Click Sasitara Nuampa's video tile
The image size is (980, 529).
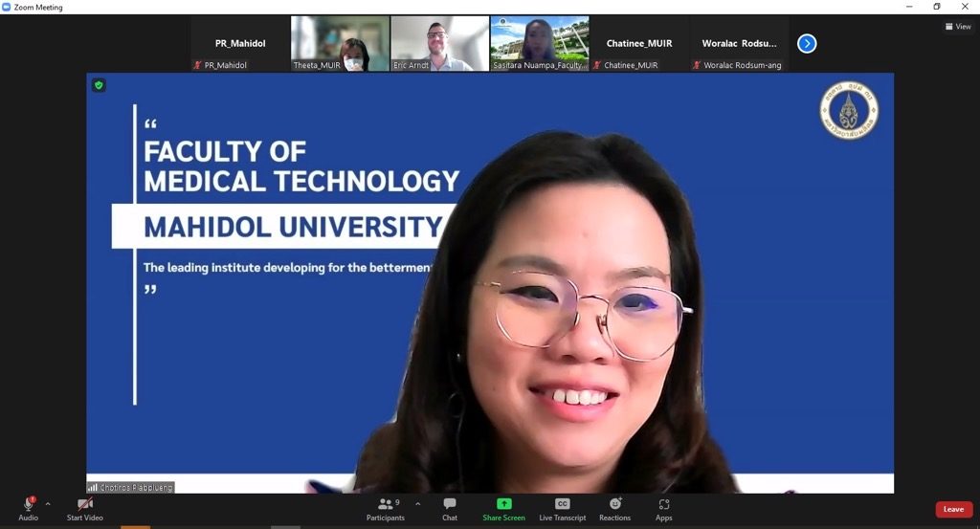(x=539, y=43)
